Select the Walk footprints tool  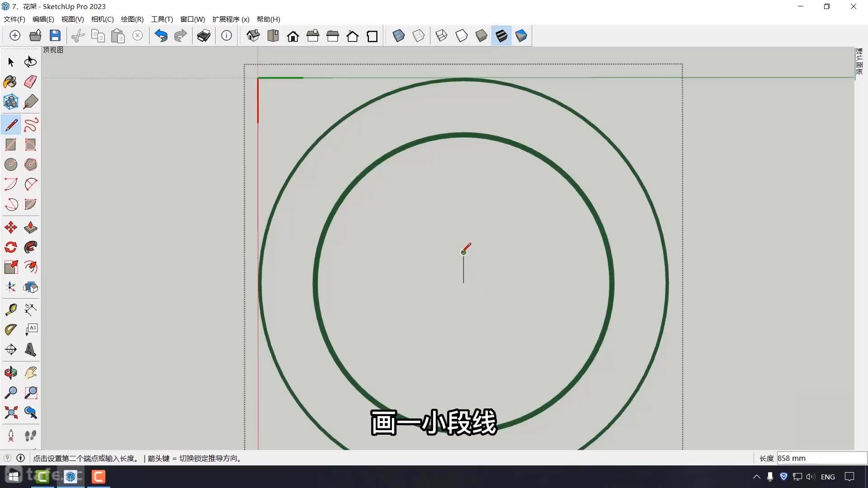point(30,436)
